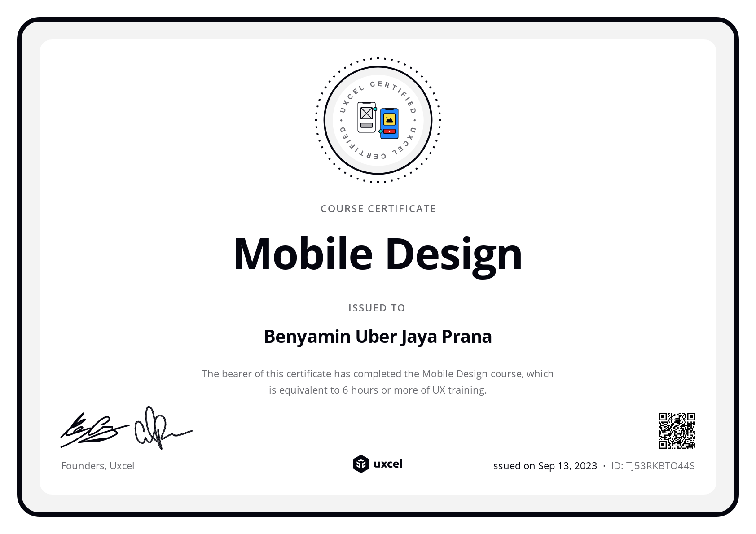756x534 pixels.
Task: Click the Uxcel cube logo icon
Action: pyautogui.click(x=361, y=464)
